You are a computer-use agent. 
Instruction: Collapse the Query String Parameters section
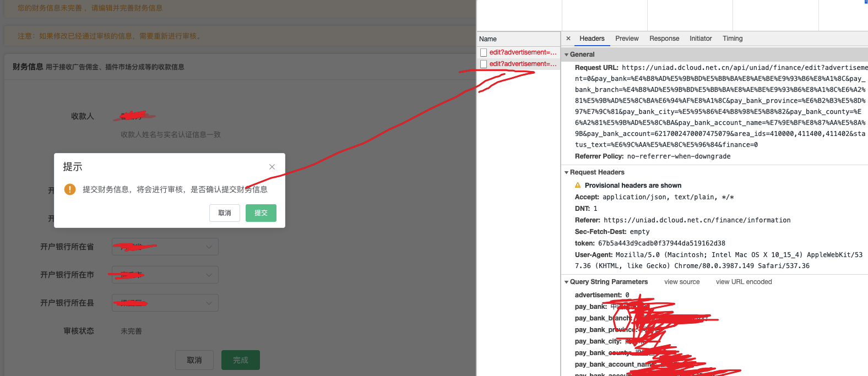tap(567, 282)
